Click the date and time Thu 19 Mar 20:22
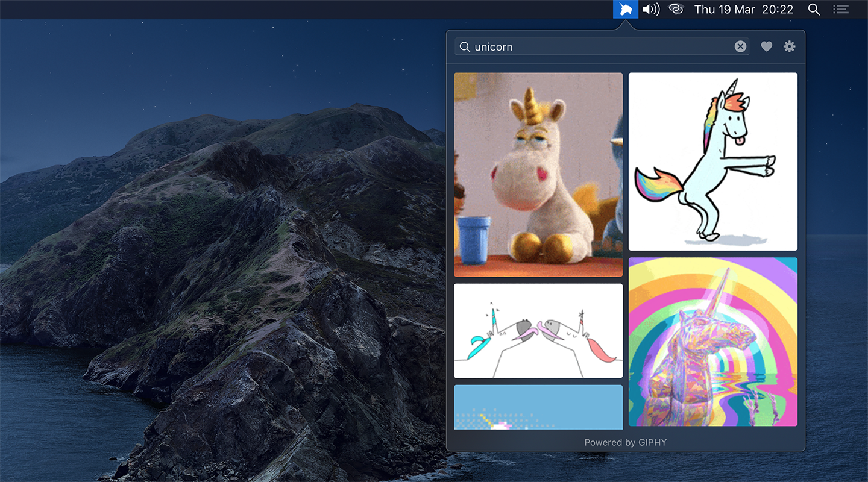This screenshot has height=482, width=868. [744, 9]
